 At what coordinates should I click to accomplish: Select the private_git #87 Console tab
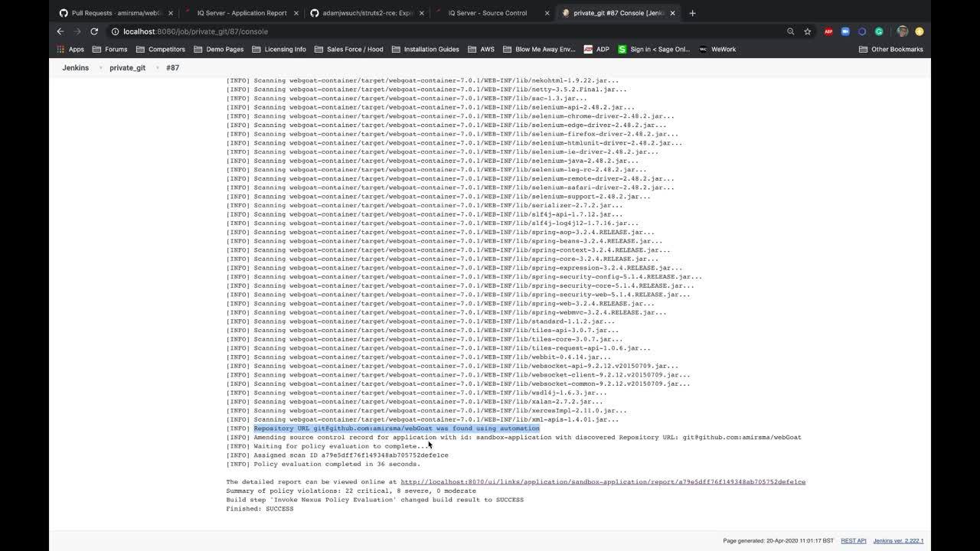(x=619, y=13)
